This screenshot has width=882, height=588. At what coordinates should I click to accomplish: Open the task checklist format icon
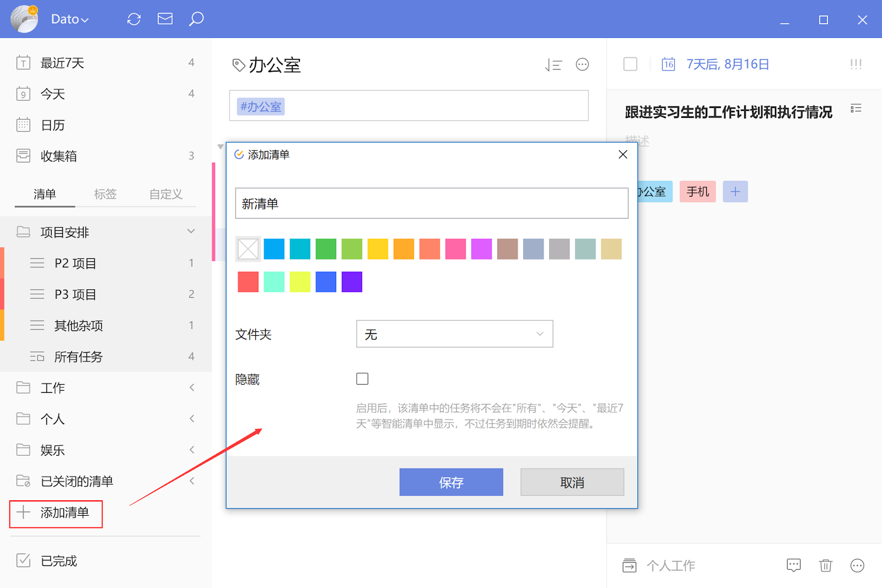tap(856, 108)
